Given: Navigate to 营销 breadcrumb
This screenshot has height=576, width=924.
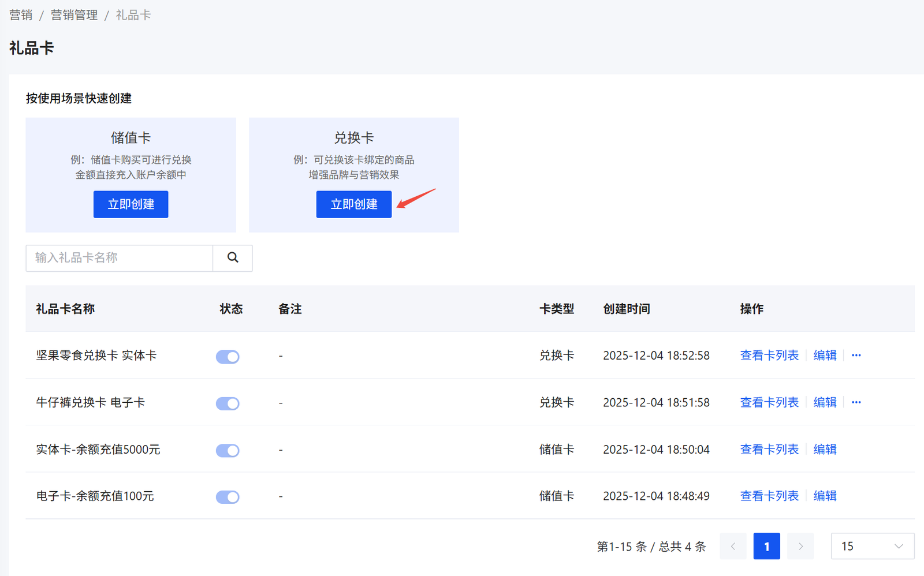Looking at the screenshot, I should pyautogui.click(x=21, y=15).
